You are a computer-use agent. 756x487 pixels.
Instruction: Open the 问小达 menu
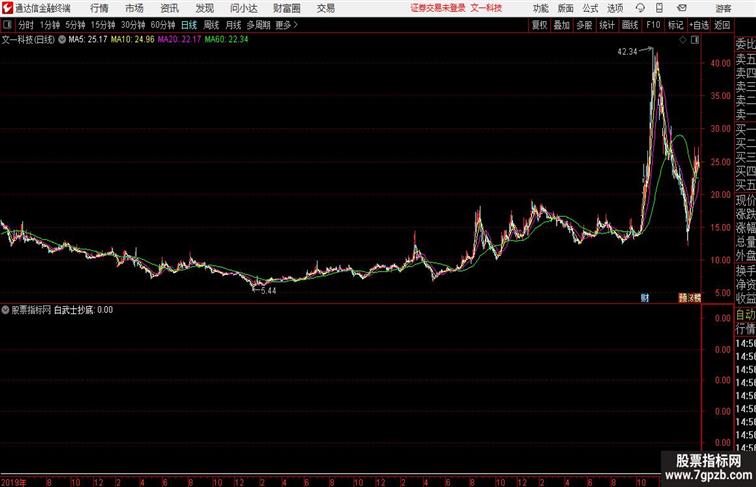coord(243,8)
